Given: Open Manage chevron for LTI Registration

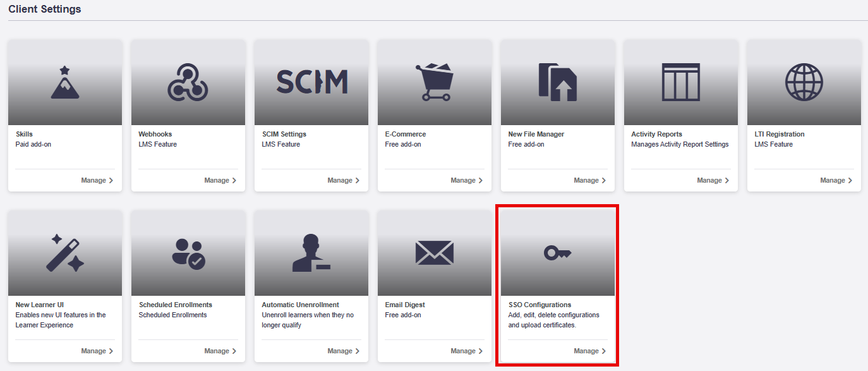Looking at the screenshot, I should pos(850,181).
